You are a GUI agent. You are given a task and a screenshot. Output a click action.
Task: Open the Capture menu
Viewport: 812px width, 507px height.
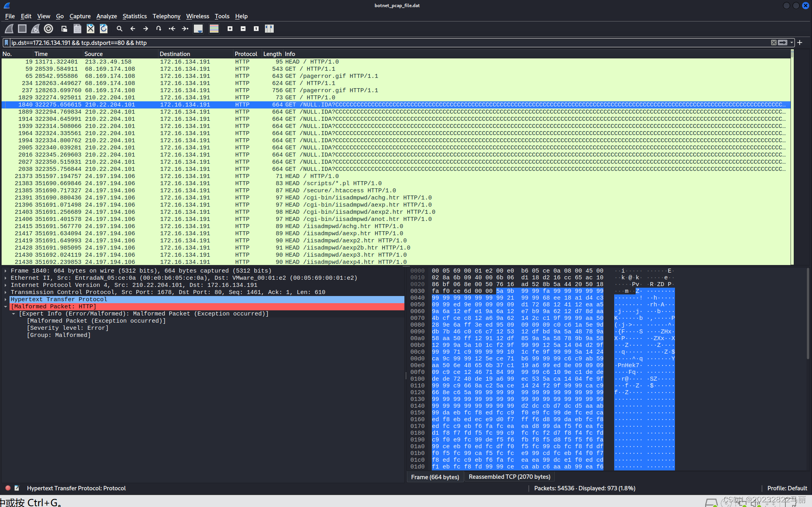click(80, 16)
